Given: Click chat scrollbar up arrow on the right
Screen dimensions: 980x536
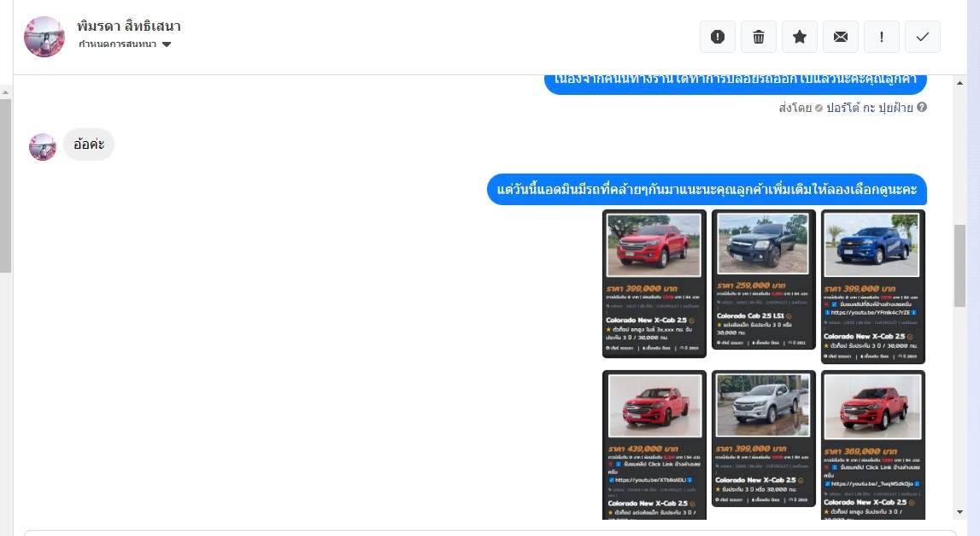Looking at the screenshot, I should [960, 83].
